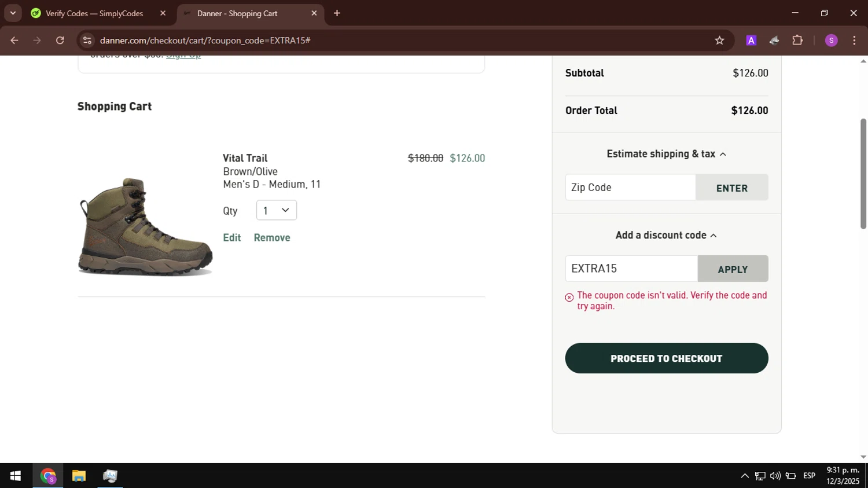Click the ESP input language indicator
Image resolution: width=868 pixels, height=488 pixels.
click(810, 476)
